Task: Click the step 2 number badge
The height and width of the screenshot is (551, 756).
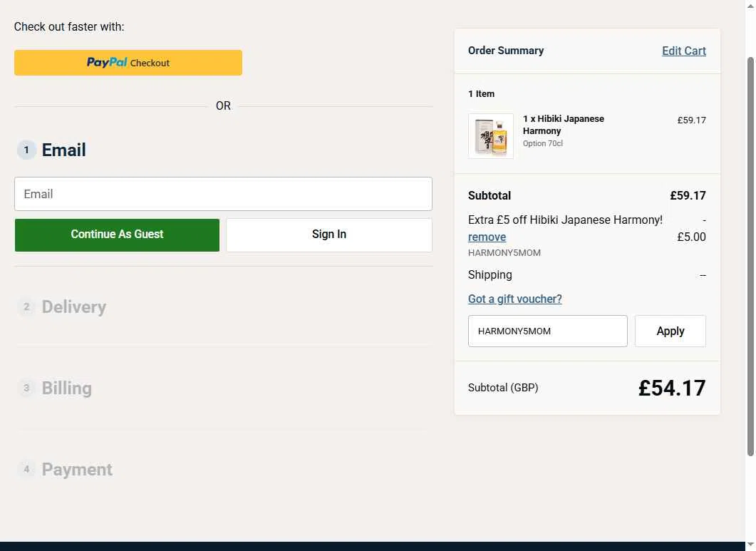Action: tap(26, 307)
